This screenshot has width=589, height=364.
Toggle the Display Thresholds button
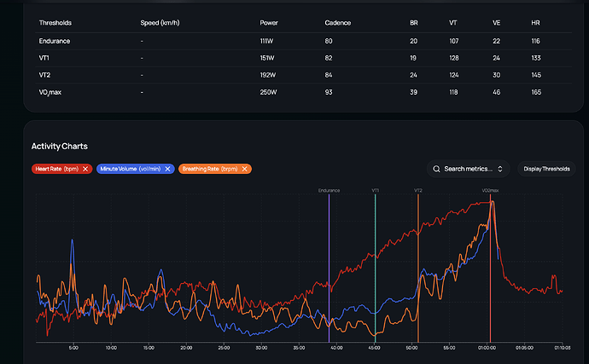point(546,169)
